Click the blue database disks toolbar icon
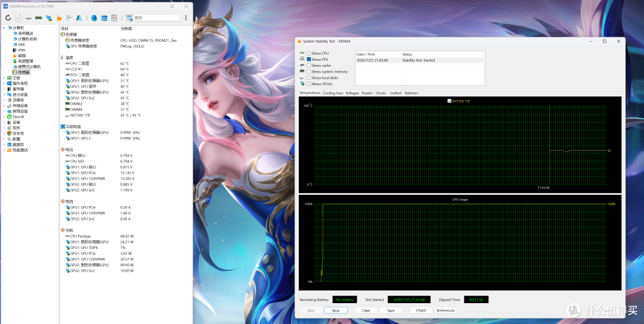 point(104,18)
